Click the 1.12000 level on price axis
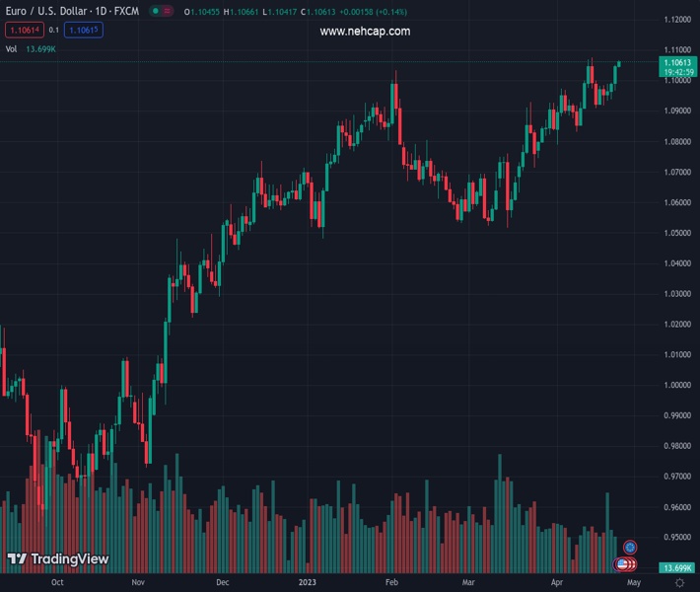Viewport: 700px width, 592px height. point(676,20)
